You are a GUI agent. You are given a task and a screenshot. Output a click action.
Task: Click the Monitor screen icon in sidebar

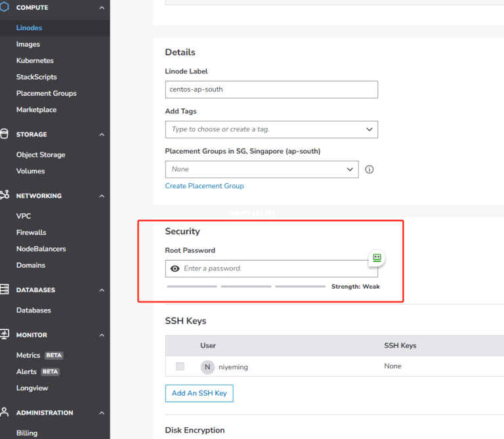pyautogui.click(x=5, y=335)
